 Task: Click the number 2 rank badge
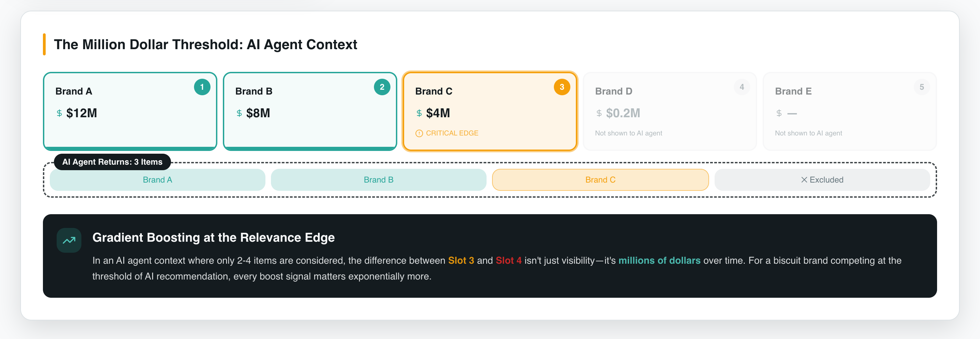click(382, 87)
